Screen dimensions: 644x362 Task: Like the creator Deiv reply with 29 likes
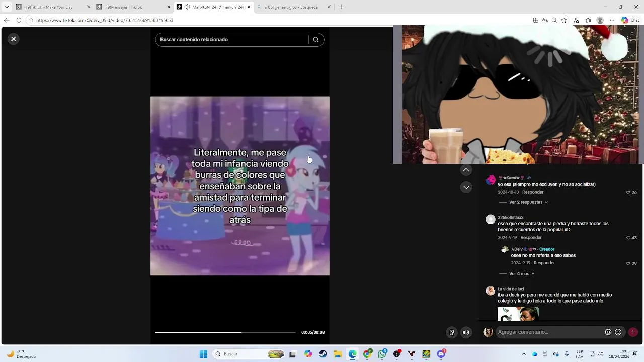coord(631,263)
